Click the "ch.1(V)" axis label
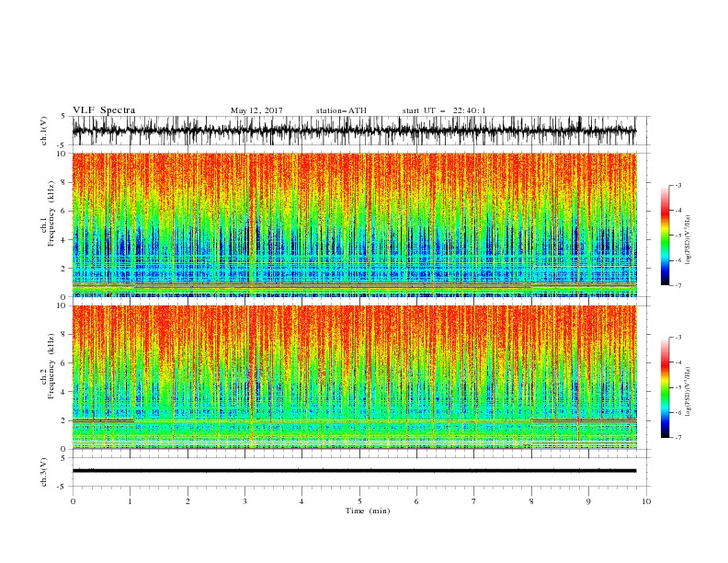 [44, 131]
